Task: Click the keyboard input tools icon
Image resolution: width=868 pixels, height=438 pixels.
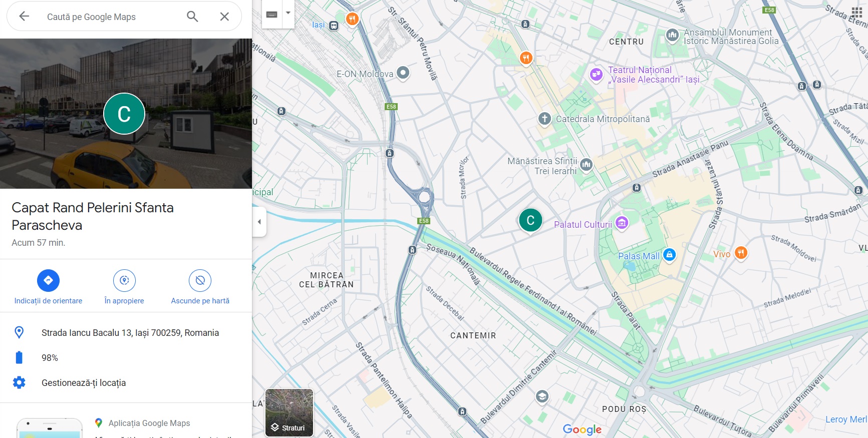Action: [x=272, y=14]
